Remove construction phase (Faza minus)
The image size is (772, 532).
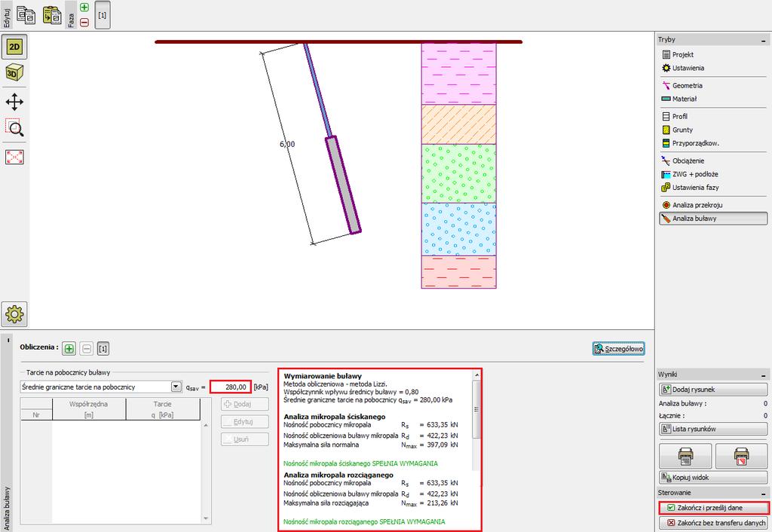coord(84,22)
